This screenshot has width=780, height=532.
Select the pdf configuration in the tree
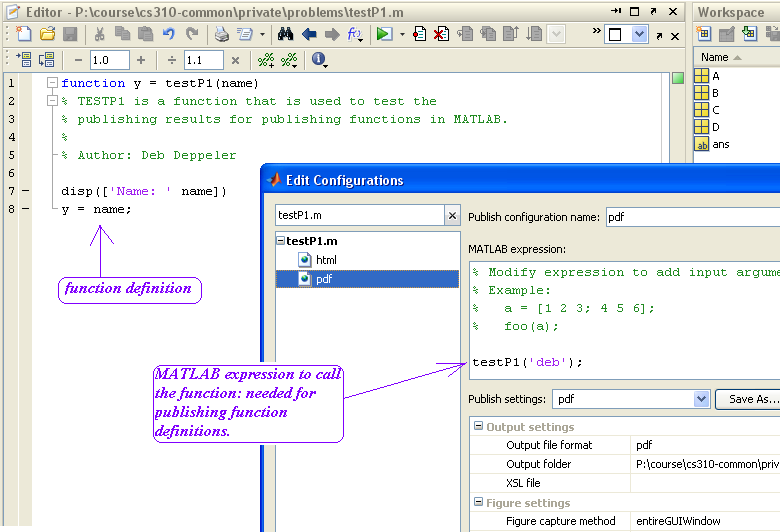[323, 279]
